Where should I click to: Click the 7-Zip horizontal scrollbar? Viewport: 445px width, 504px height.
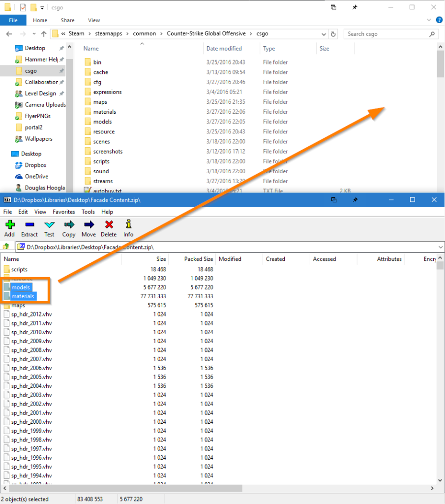click(x=123, y=489)
